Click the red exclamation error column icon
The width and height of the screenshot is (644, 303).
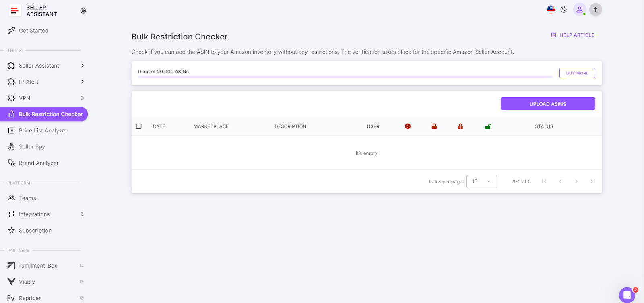[x=408, y=126]
